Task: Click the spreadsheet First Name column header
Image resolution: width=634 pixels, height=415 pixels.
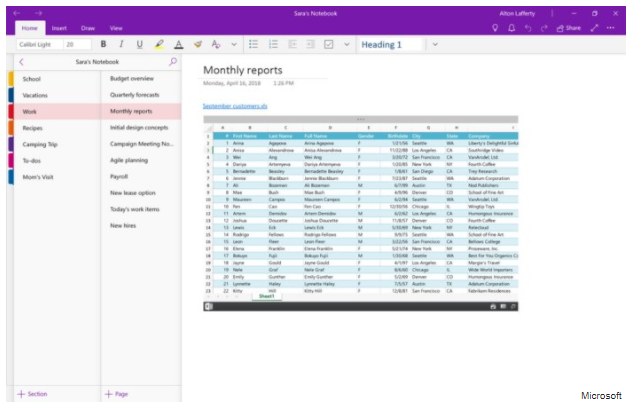Action: point(245,136)
